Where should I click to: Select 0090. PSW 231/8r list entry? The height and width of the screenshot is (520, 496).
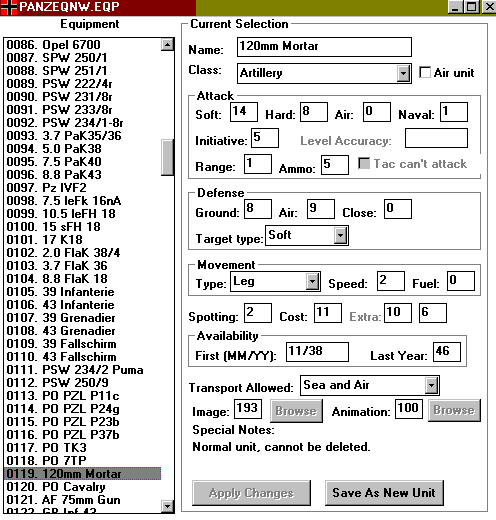[x=83, y=97]
